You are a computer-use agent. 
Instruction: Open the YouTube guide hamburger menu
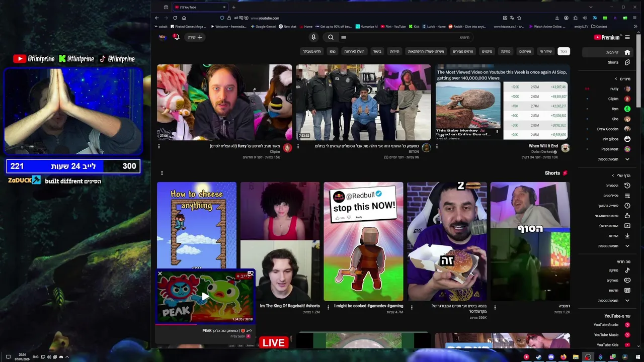click(627, 37)
